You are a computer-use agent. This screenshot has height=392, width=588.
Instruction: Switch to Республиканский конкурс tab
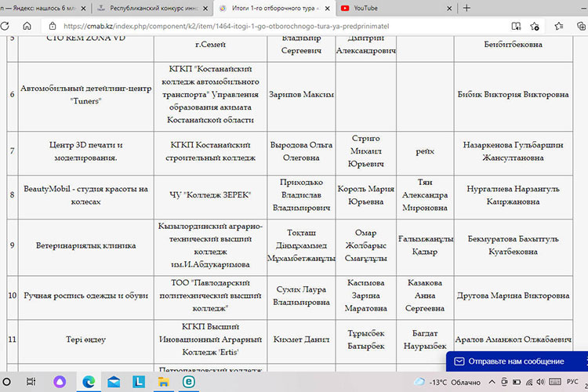coord(152,8)
